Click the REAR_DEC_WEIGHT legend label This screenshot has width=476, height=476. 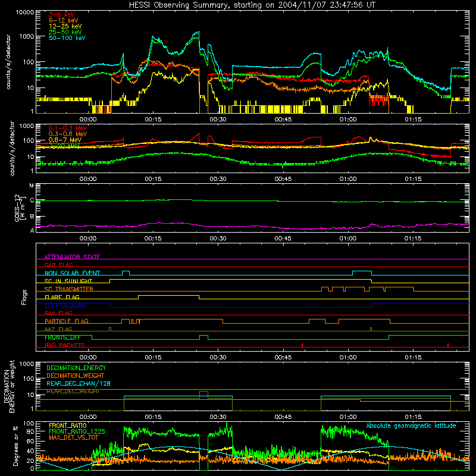pos(73,392)
